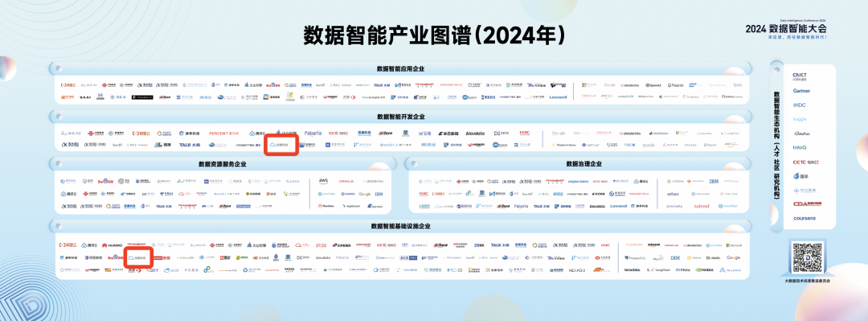
Task: Select the kaggle logo in the ecosystem column
Action: (x=800, y=119)
